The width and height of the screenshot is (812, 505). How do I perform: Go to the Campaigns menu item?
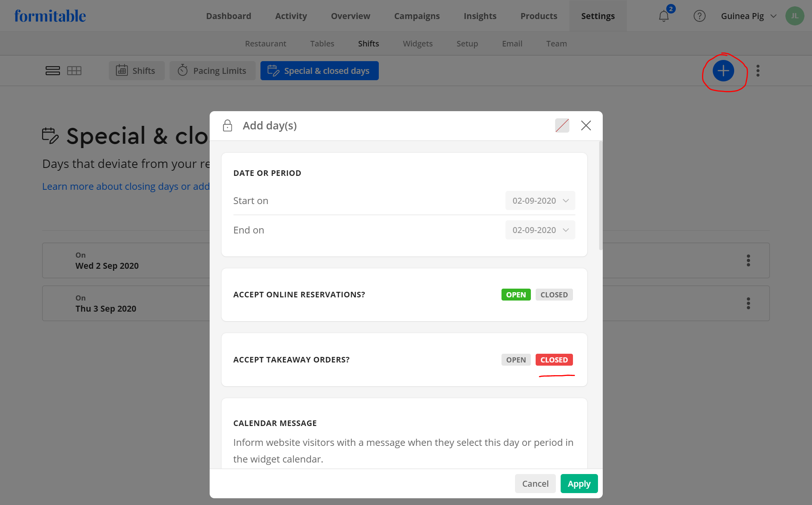coord(417,16)
